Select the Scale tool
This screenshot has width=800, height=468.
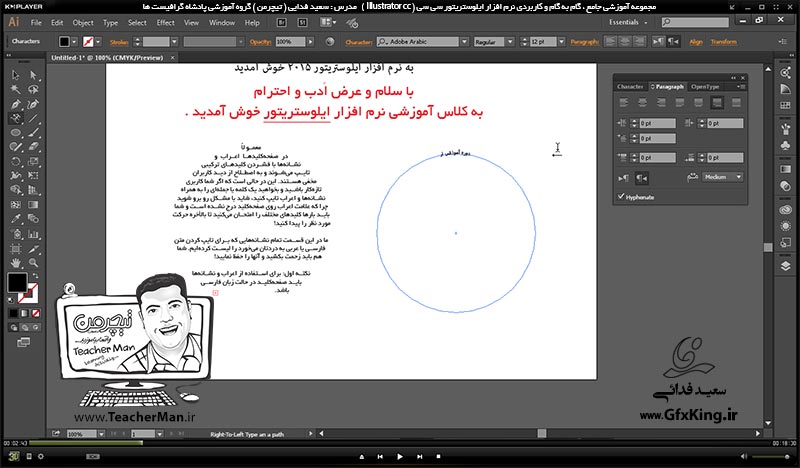coord(33,161)
